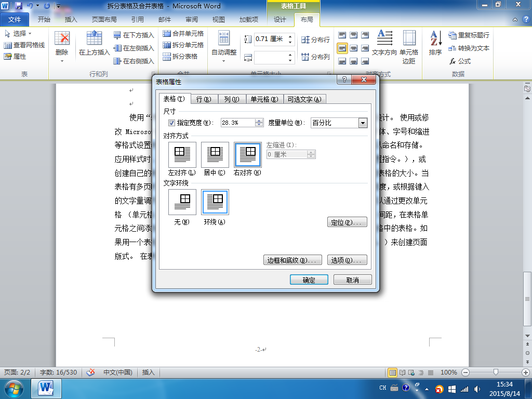Click 单元格边距 cell margins icon
532x399 pixels.
pos(409,37)
